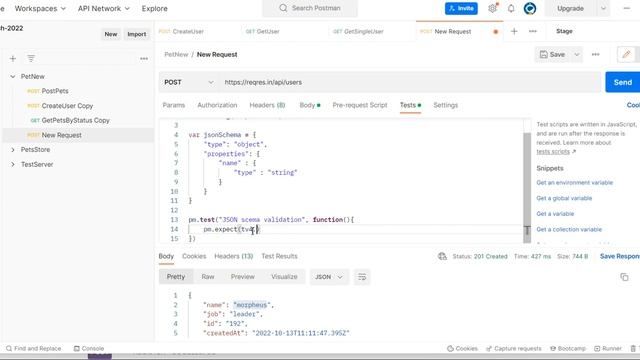
Task: Click Capture requests in status bar
Action: click(x=513, y=349)
